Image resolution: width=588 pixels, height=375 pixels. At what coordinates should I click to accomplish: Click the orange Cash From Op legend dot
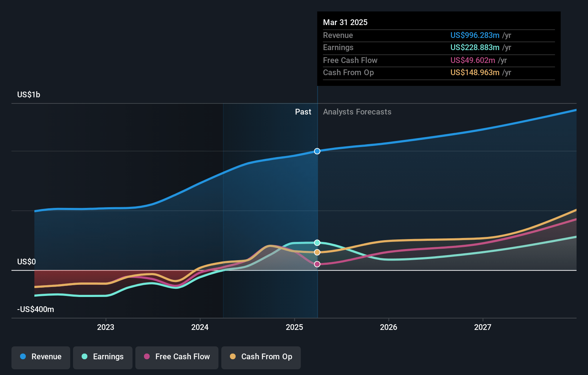coord(233,356)
